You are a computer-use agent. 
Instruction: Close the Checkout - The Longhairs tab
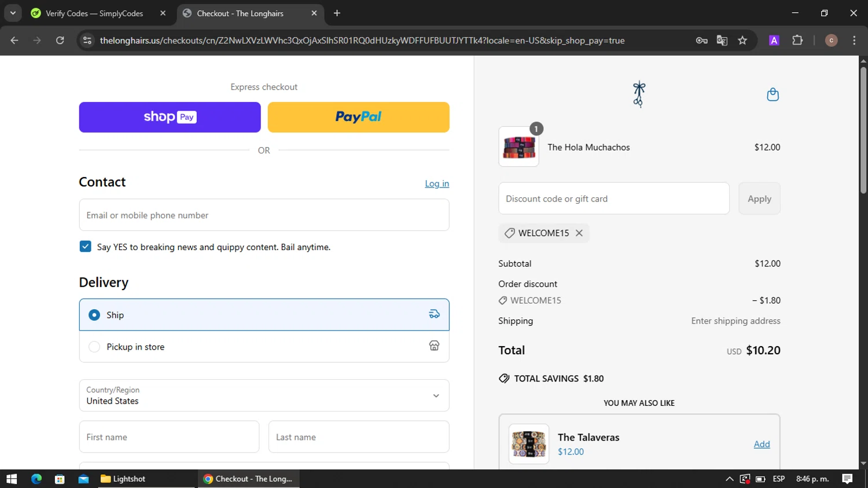coord(314,13)
